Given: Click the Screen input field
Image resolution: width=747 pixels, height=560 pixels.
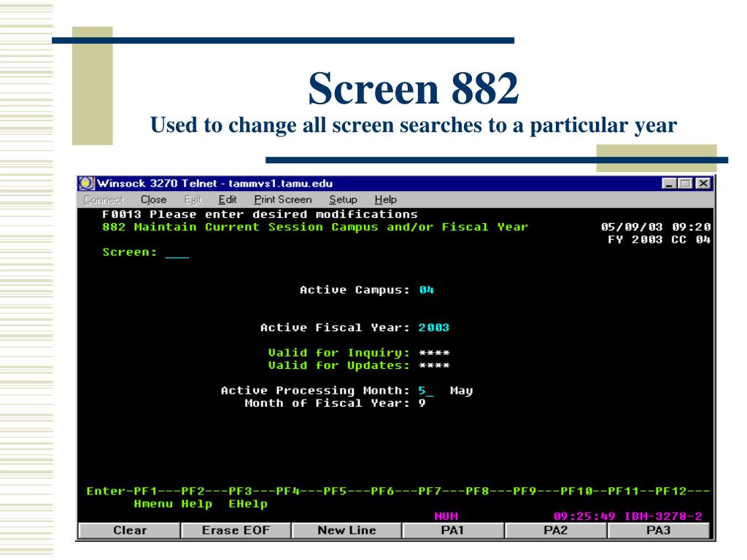Looking at the screenshot, I should [177, 253].
